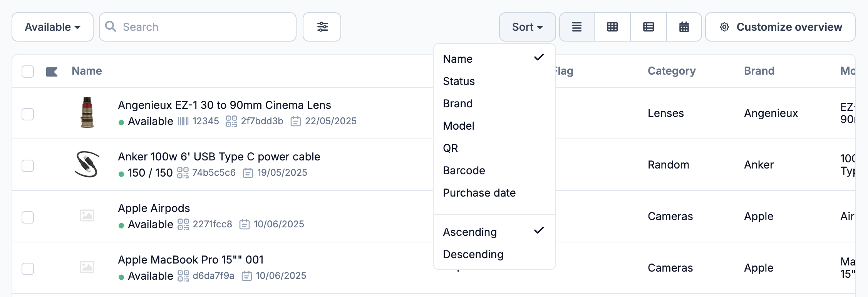Viewport: 868px width, 297px height.
Task: Click calendar icon next to 19/05/2025
Action: (x=248, y=173)
